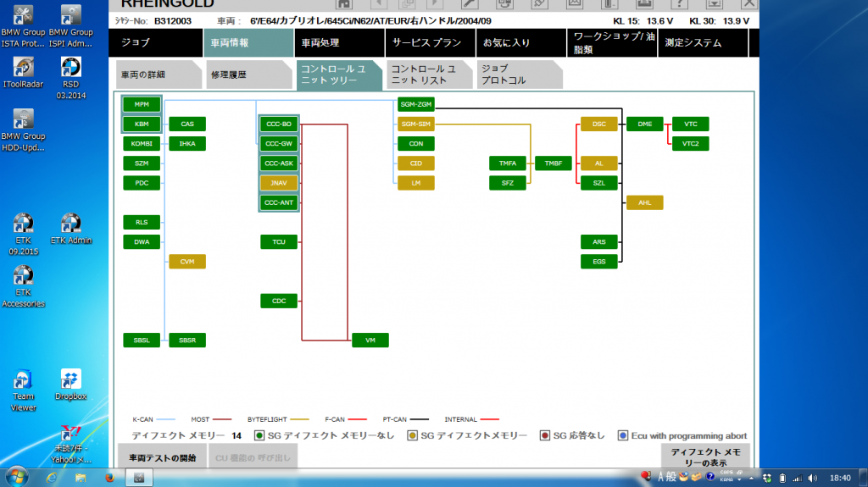Viewport: 868px width, 487px height.
Task: Show hidden system tray icons
Action: point(751,479)
